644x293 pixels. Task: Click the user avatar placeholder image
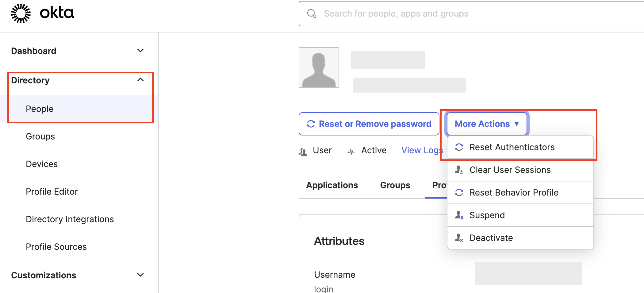click(319, 67)
